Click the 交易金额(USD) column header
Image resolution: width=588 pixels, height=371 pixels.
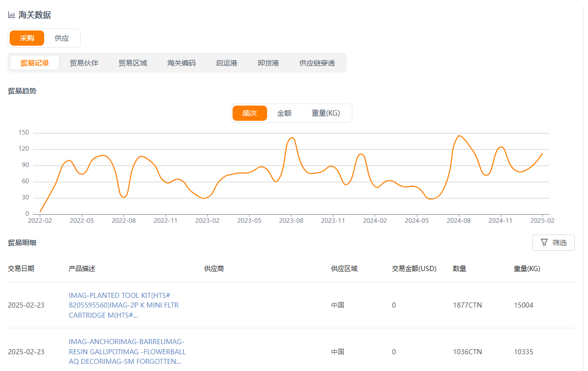click(414, 268)
